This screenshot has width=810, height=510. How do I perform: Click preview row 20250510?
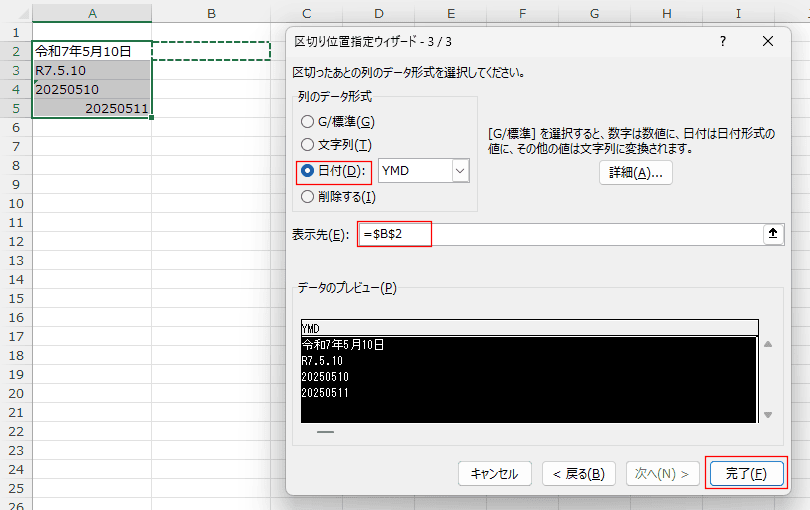point(528,377)
